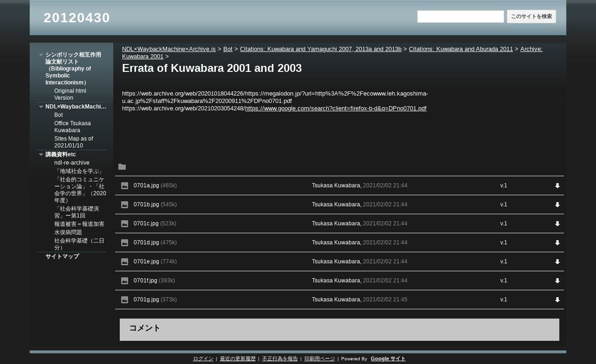Focus the site search text field

[x=460, y=17]
